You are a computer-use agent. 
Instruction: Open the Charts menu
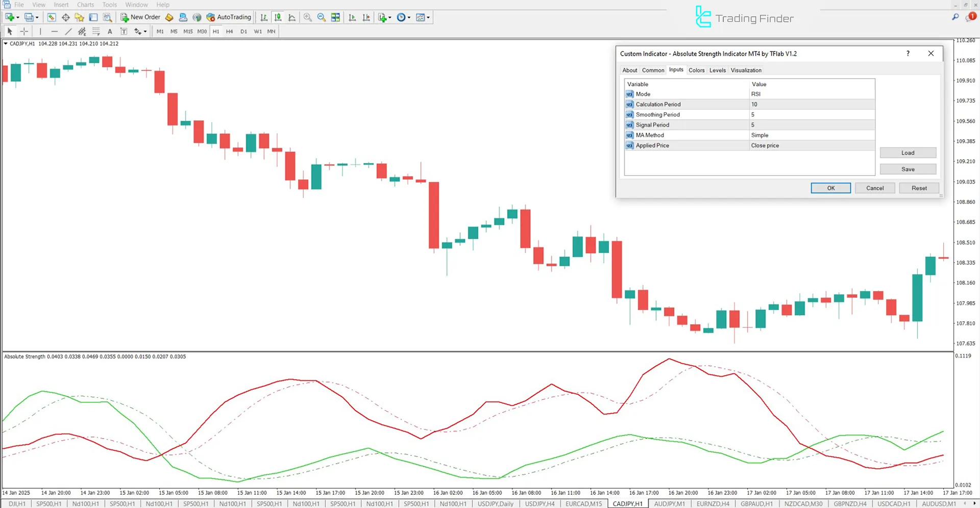point(85,5)
